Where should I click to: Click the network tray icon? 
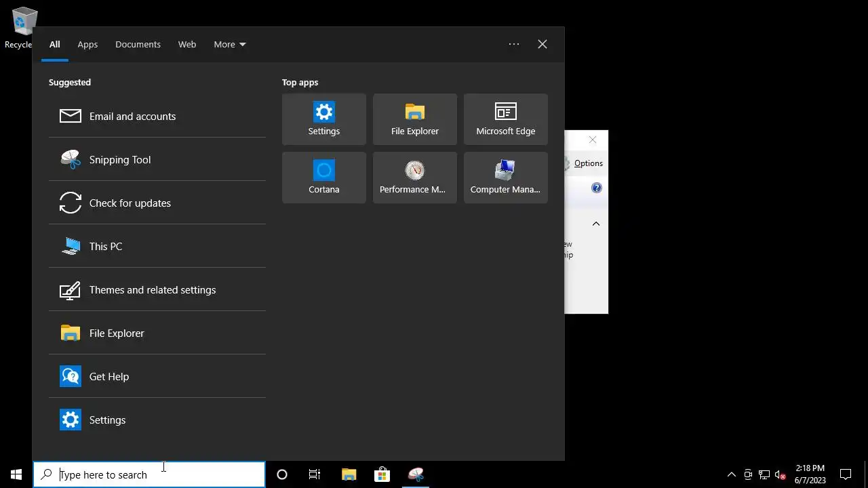pyautogui.click(x=764, y=474)
